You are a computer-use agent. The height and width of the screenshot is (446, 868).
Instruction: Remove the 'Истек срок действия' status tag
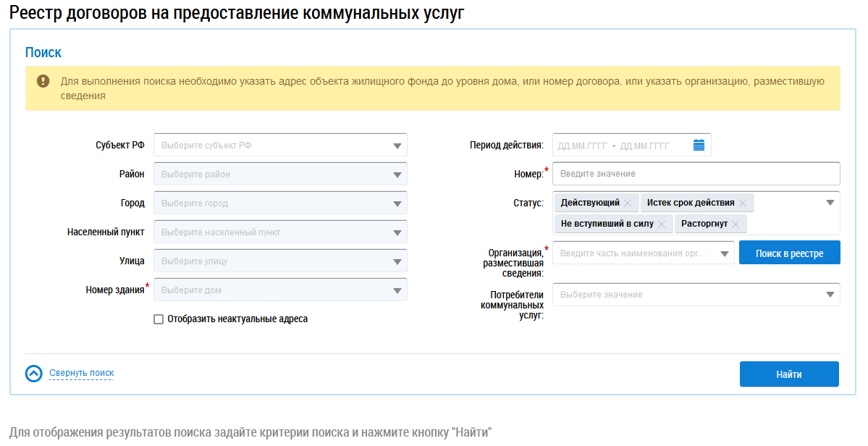[742, 203]
